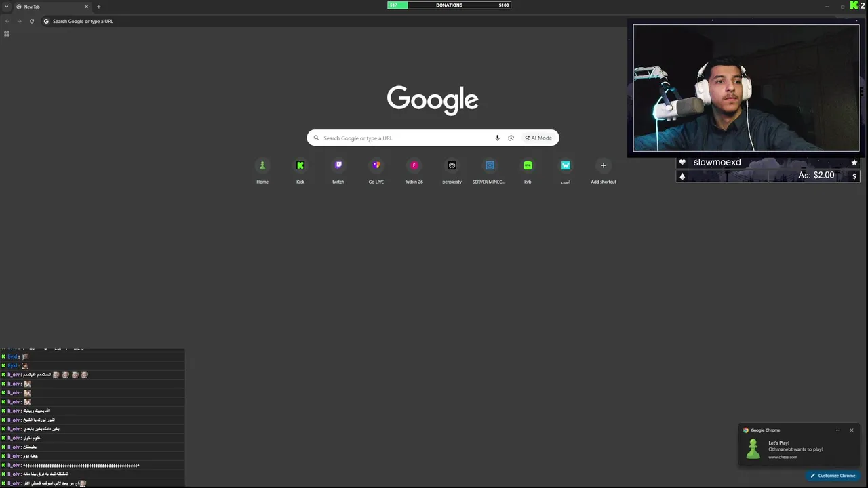Image resolution: width=868 pixels, height=488 pixels.
Task: Click the green pawn notification icon
Action: [753, 449]
